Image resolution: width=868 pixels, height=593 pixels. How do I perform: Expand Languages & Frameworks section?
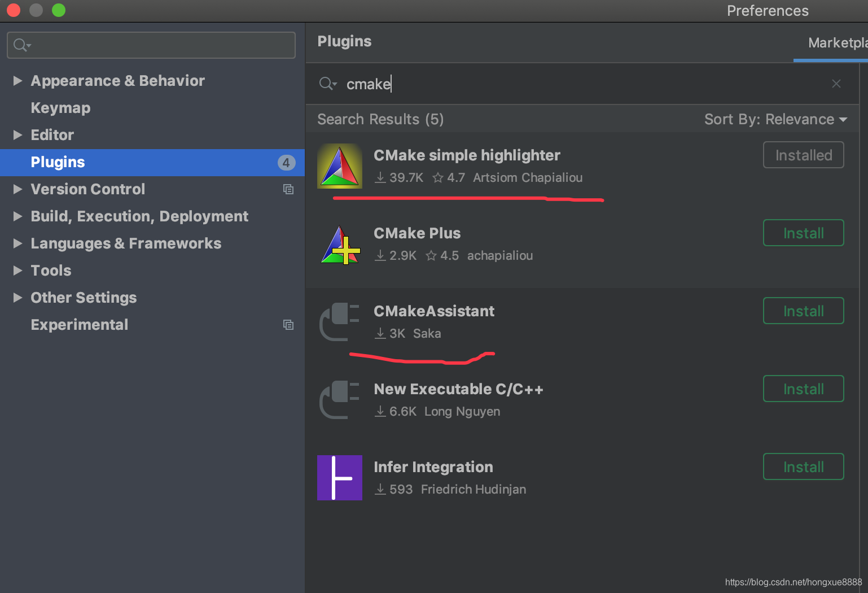[x=17, y=243]
